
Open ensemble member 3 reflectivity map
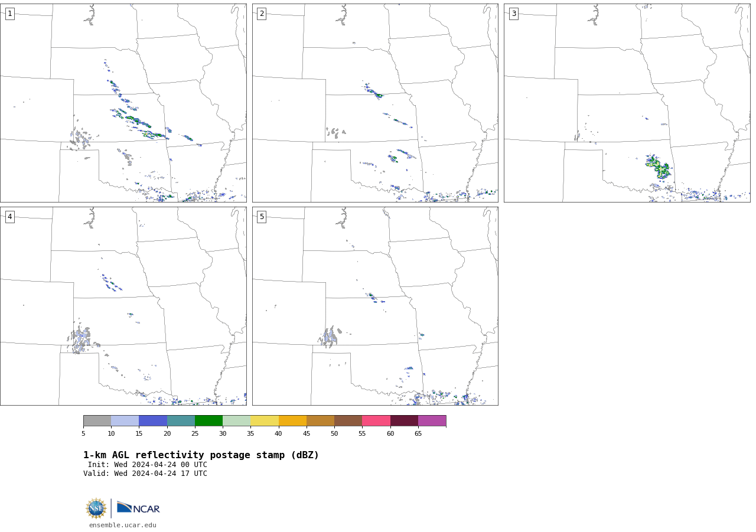click(x=627, y=103)
